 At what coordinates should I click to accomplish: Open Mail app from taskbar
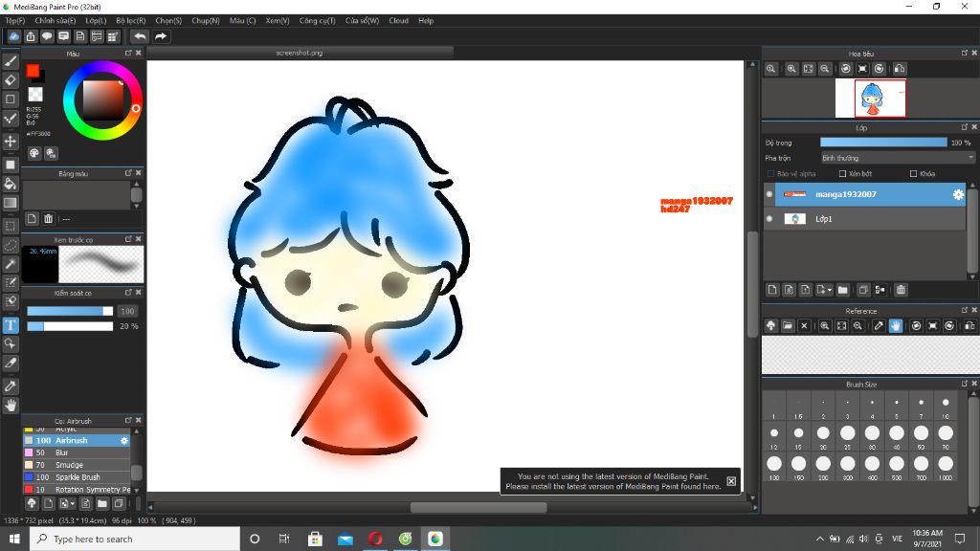pos(345,539)
